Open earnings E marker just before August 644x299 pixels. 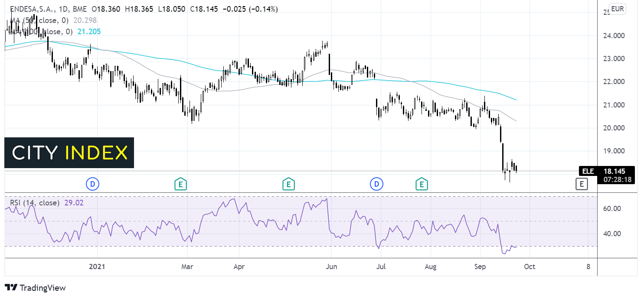pos(421,184)
